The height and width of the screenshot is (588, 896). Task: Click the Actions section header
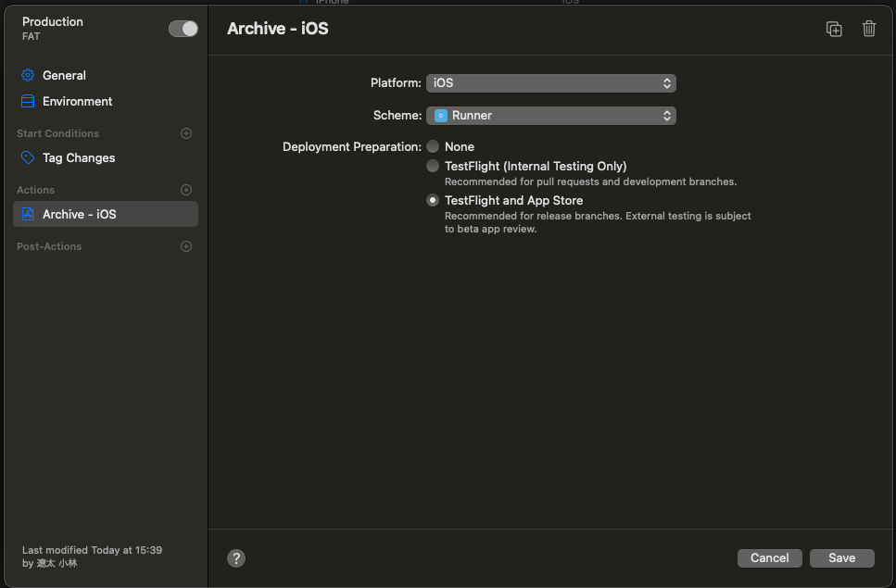click(35, 190)
